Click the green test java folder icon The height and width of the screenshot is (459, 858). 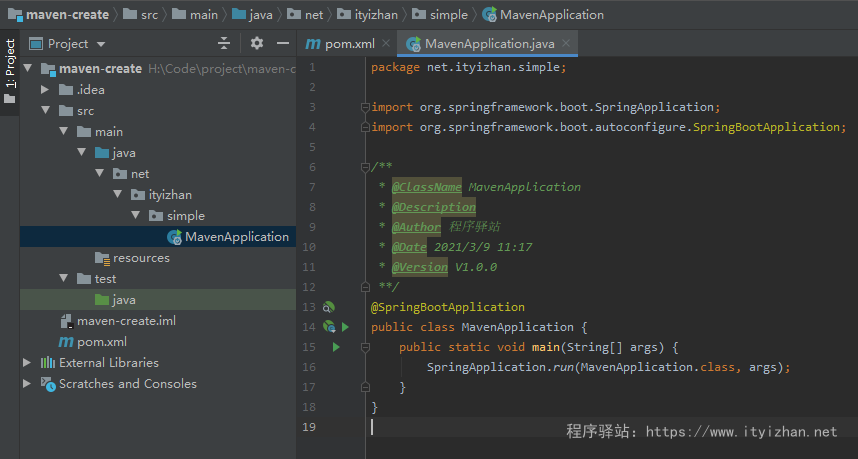(x=102, y=300)
